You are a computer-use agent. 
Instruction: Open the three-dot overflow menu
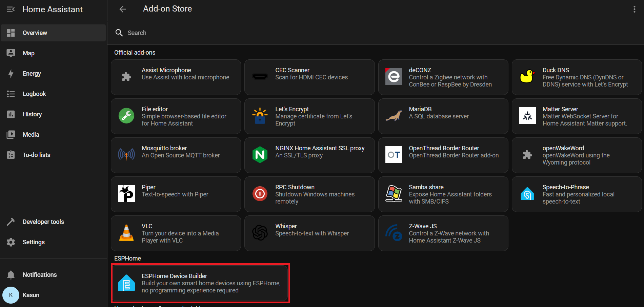pos(635,9)
